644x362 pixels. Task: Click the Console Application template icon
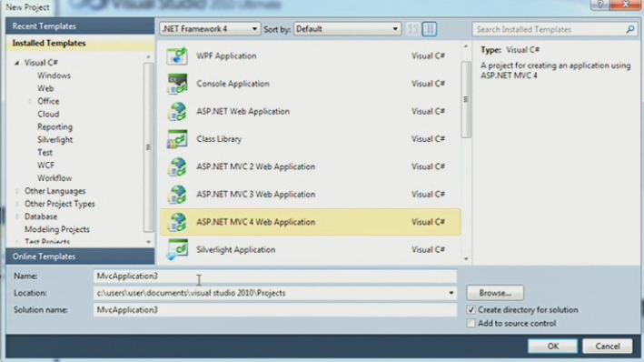coord(177,84)
